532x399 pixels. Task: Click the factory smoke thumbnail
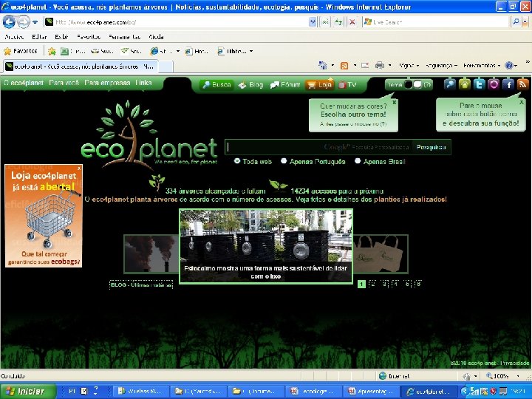151,253
